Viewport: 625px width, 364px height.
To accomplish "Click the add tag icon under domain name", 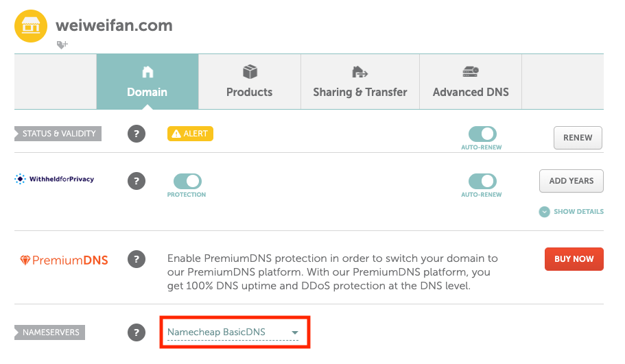I will 62,45.
